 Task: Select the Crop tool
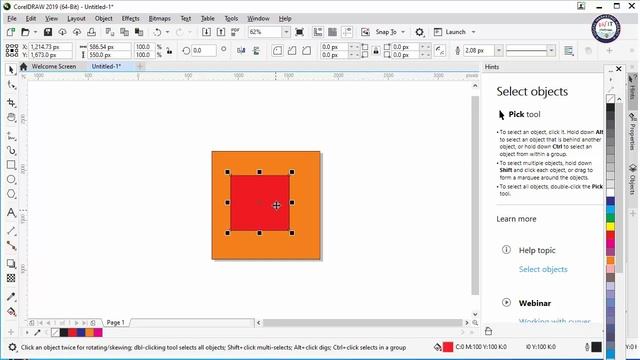tap(11, 102)
